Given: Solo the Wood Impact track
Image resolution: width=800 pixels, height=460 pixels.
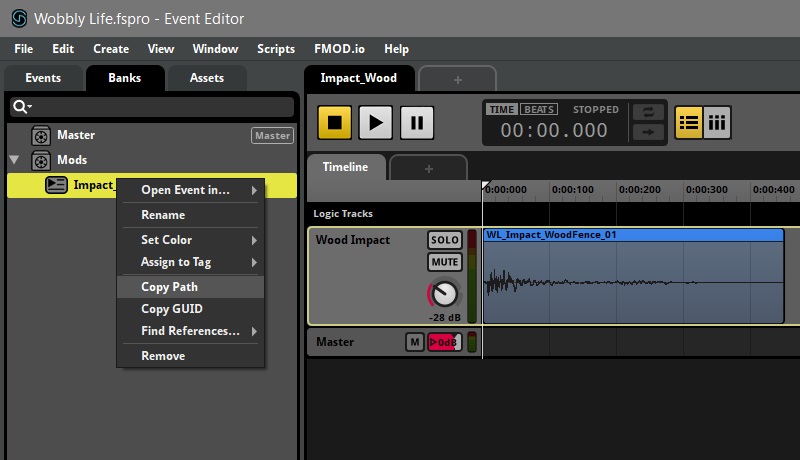Looking at the screenshot, I should click(x=445, y=240).
